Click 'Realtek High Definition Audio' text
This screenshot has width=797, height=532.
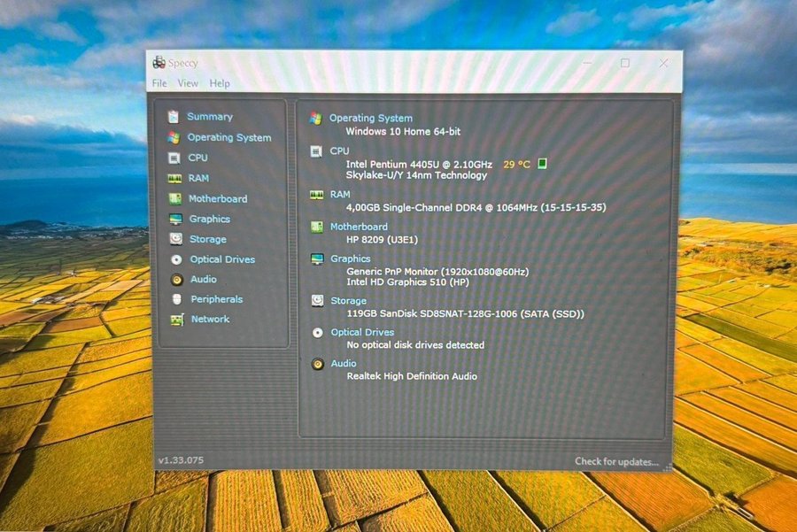tap(412, 376)
